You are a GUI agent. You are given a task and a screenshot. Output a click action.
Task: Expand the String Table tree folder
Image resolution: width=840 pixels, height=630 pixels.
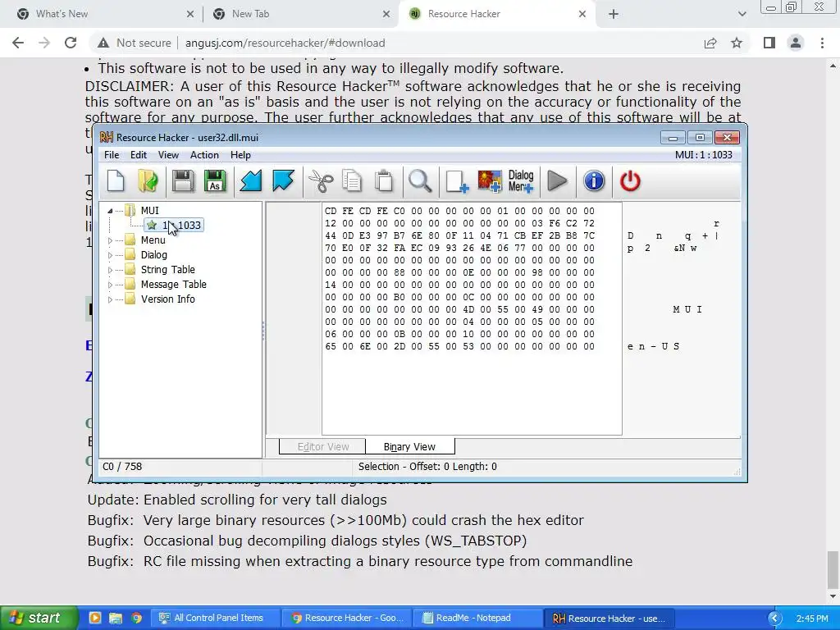pyautogui.click(x=111, y=270)
